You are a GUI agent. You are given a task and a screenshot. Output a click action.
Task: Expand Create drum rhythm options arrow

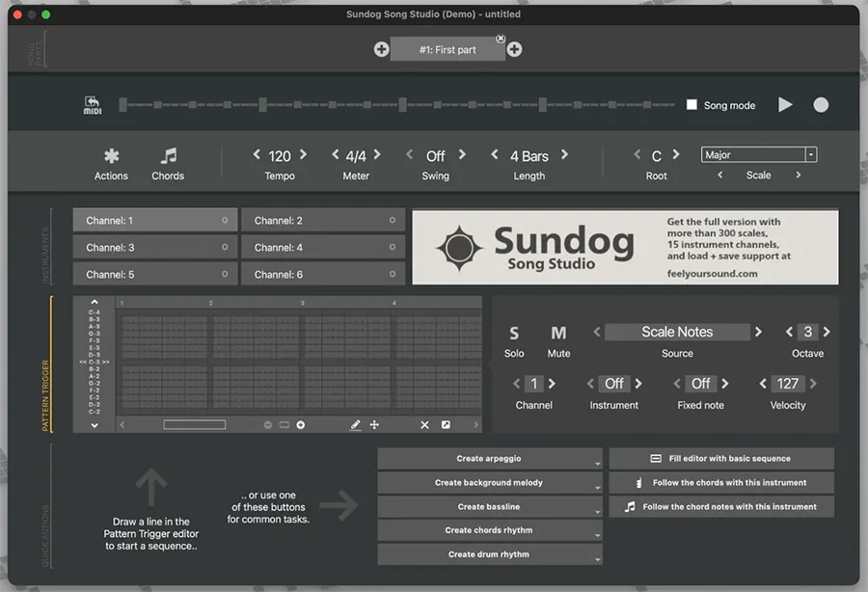(597, 558)
